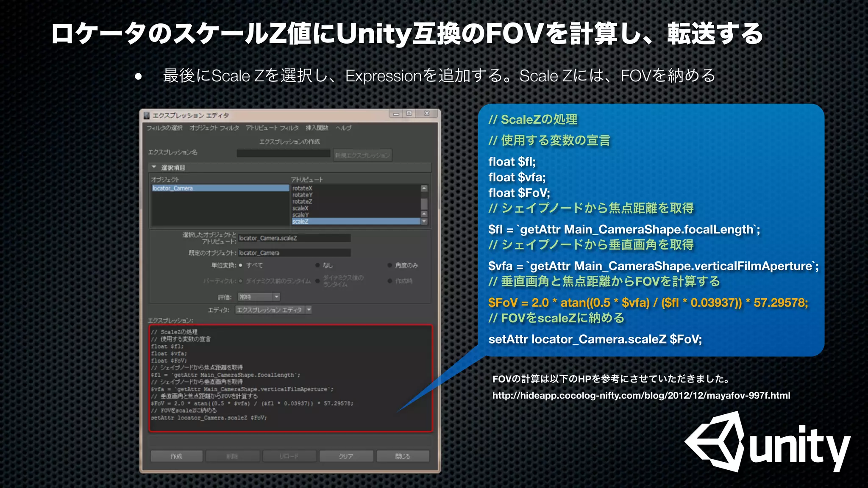Screen dimensions: 868x488
Task: Open the オブジェクト フィルタ menu
Action: (x=214, y=128)
